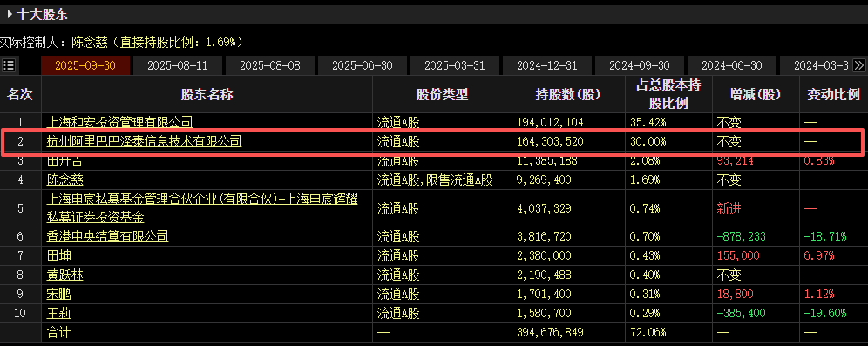
Task: Click the increase value 155,000
Action: point(738,255)
